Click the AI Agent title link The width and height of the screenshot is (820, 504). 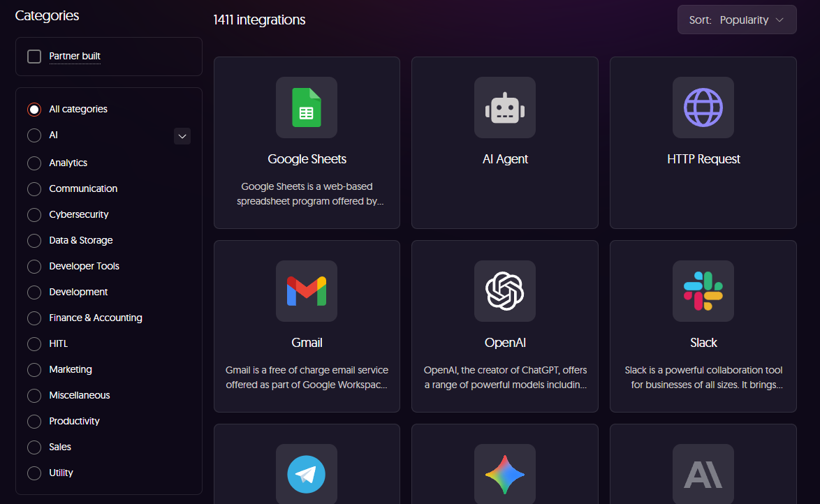click(x=505, y=159)
